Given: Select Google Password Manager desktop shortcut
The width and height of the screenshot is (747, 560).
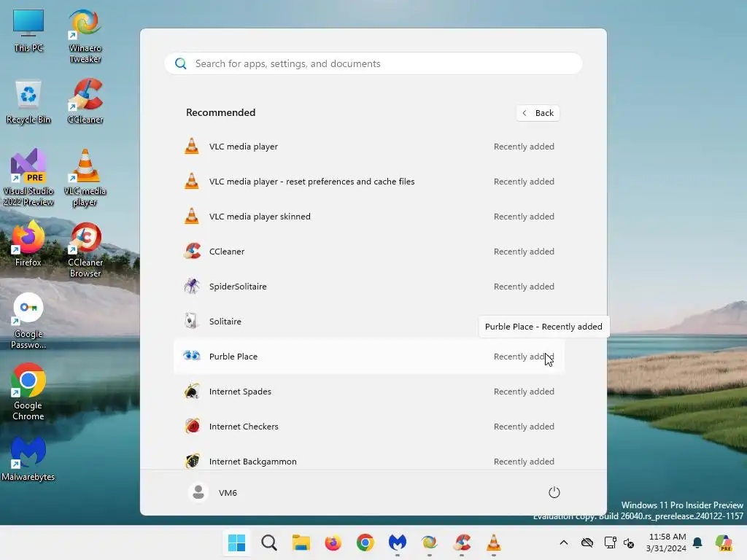Looking at the screenshot, I should (x=28, y=322).
